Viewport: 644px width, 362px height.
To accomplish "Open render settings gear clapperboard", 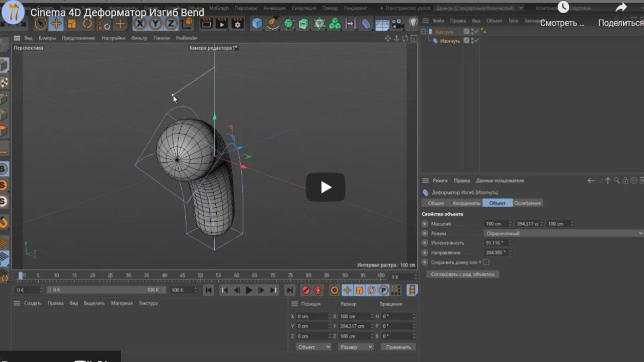I will click(x=237, y=24).
